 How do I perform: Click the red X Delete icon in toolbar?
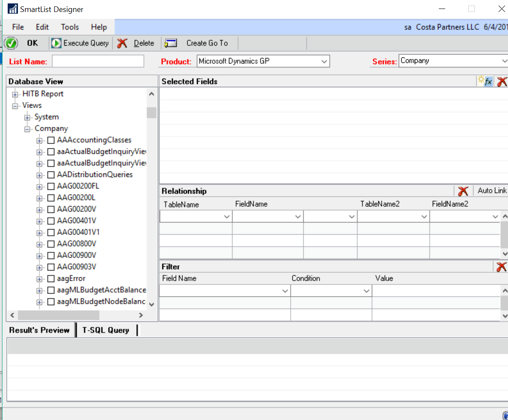point(122,43)
